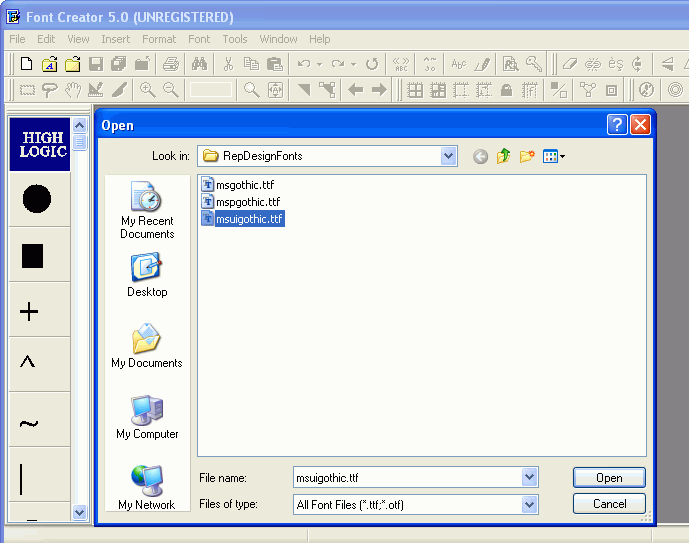Click the Print icon in toolbar

pyautogui.click(x=170, y=64)
